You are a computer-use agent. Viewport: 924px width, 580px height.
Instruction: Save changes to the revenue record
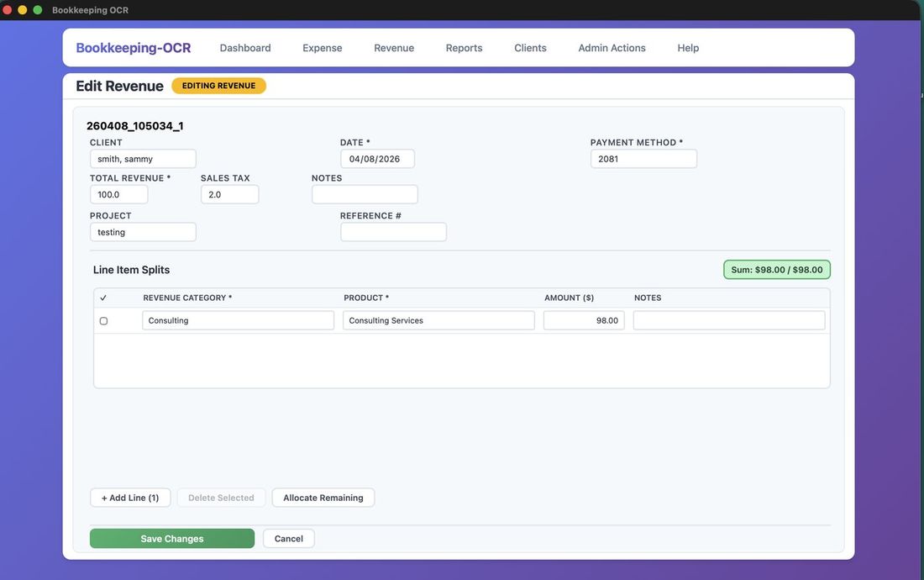coord(172,538)
